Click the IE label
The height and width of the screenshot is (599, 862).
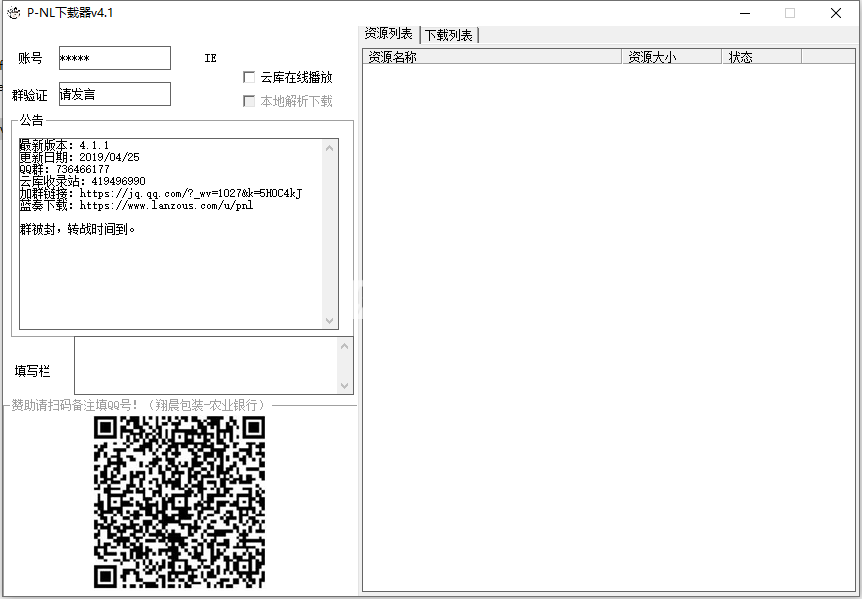click(x=211, y=58)
